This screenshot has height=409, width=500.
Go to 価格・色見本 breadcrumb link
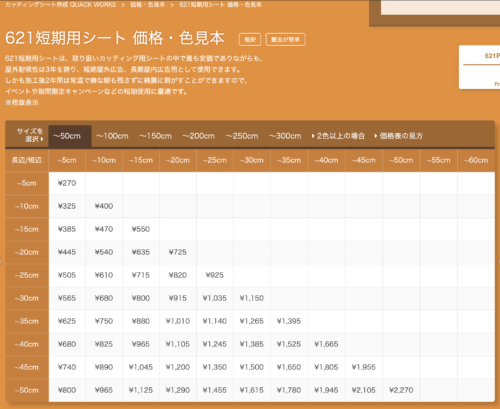click(148, 5)
